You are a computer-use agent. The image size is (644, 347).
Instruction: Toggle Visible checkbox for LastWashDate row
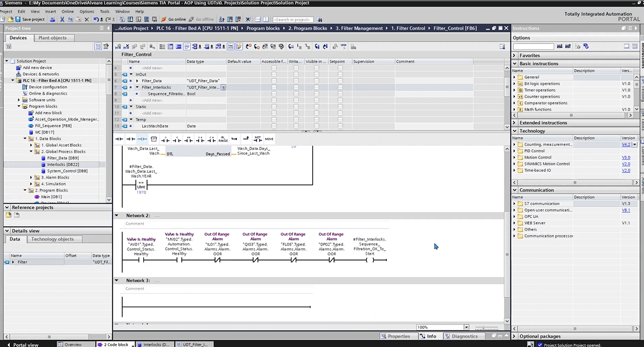coord(316,126)
